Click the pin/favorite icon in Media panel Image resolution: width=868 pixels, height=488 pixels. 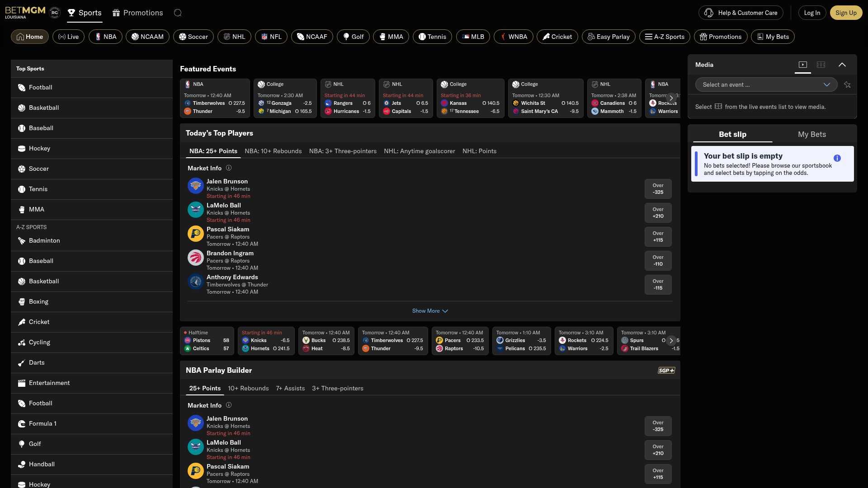tap(847, 84)
